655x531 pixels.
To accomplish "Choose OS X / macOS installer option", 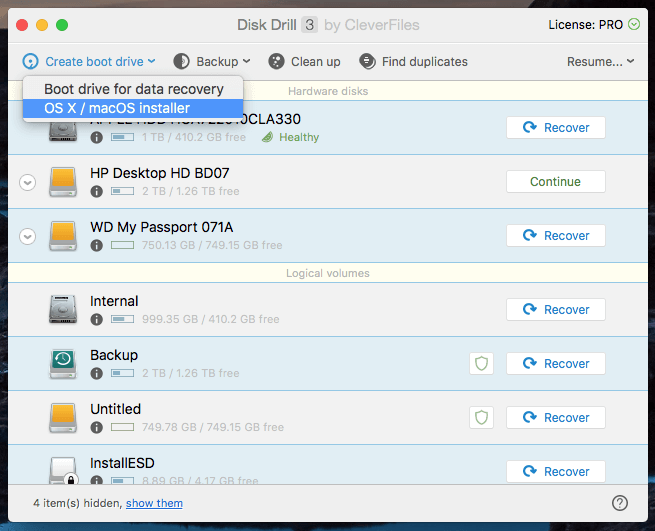I will 133,108.
